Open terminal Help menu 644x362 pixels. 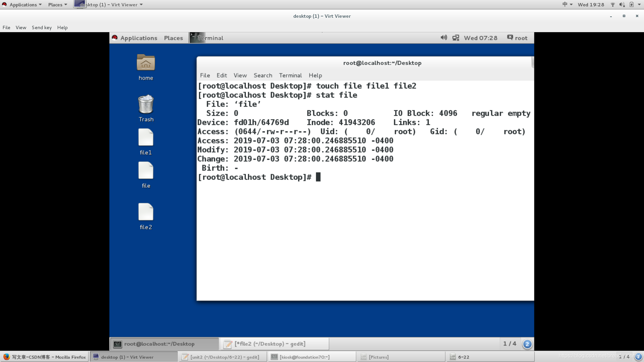[x=315, y=75]
